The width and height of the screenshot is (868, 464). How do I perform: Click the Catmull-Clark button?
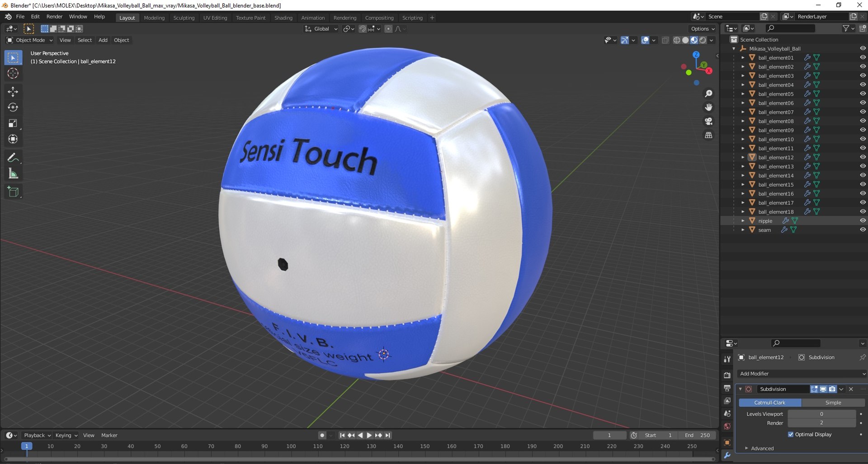coord(770,403)
